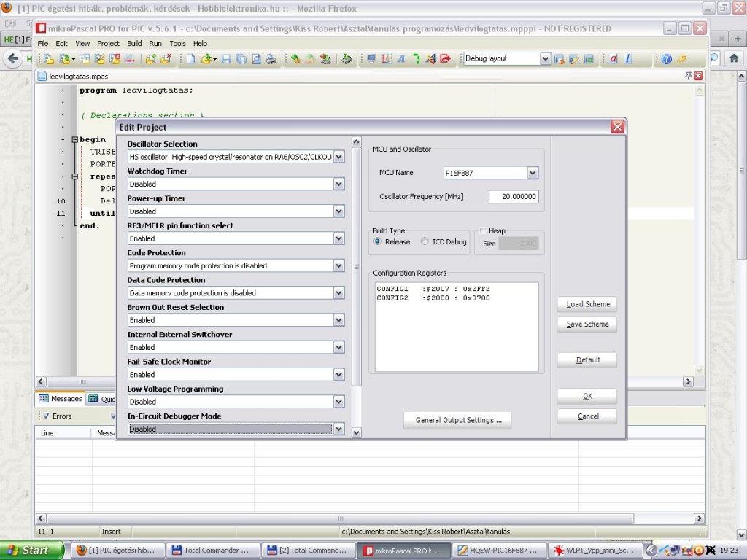Screen dimensions: 747x560
Task: Click the New Project toolbar icon
Action: [x=49, y=59]
